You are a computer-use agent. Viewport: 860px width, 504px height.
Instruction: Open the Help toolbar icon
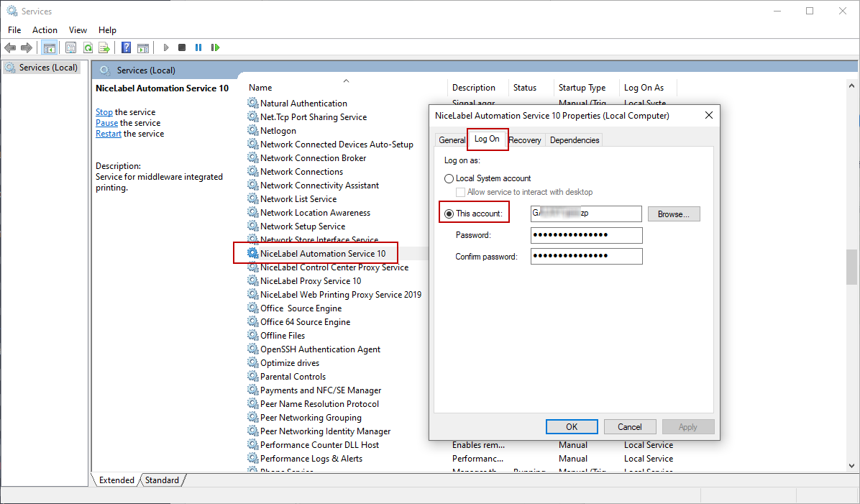(127, 48)
